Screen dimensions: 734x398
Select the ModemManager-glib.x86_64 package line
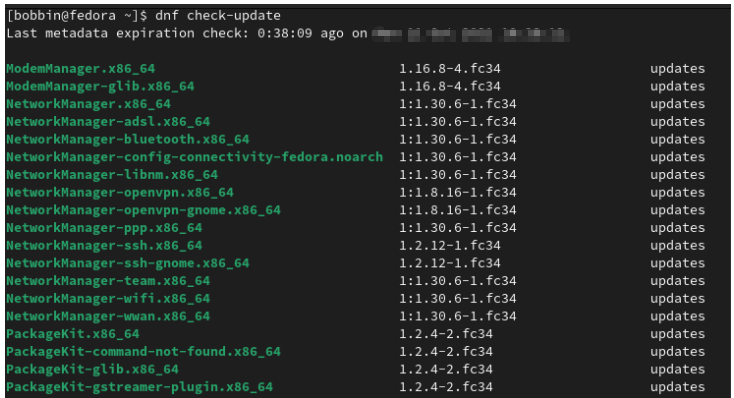[x=100, y=87]
